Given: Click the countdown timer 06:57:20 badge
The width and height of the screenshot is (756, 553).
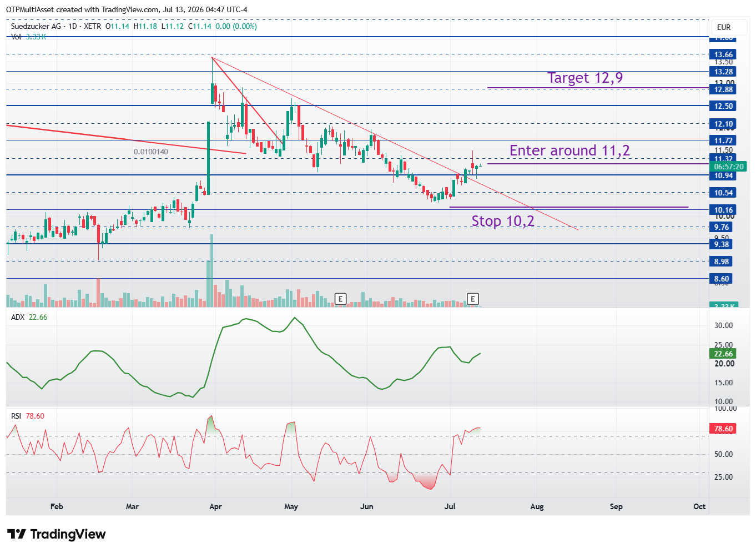Looking at the screenshot, I should 728,167.
